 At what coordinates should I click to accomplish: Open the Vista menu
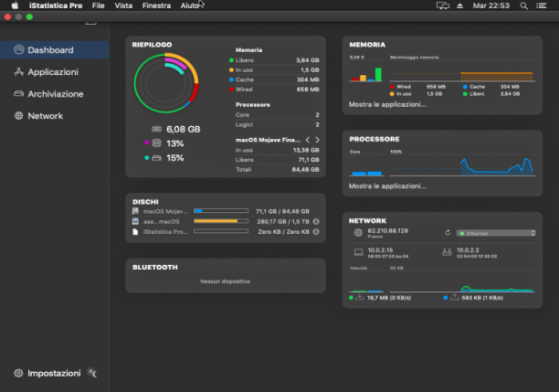(123, 5)
